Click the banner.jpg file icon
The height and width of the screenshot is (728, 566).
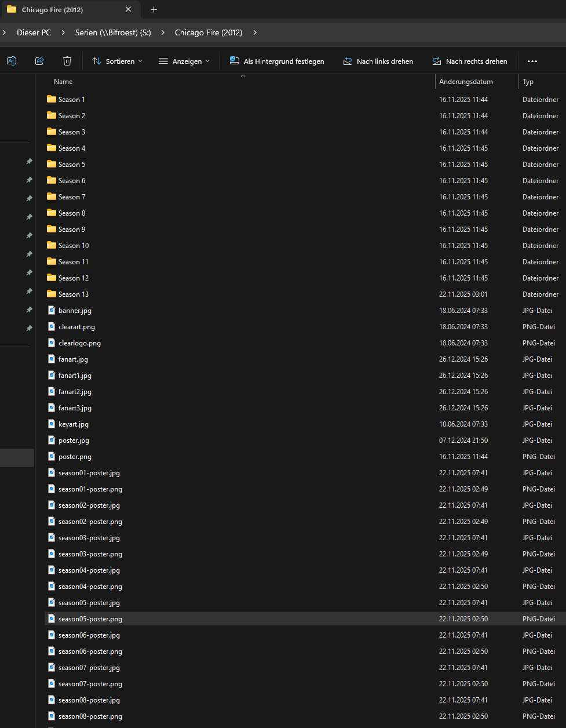pyautogui.click(x=52, y=310)
